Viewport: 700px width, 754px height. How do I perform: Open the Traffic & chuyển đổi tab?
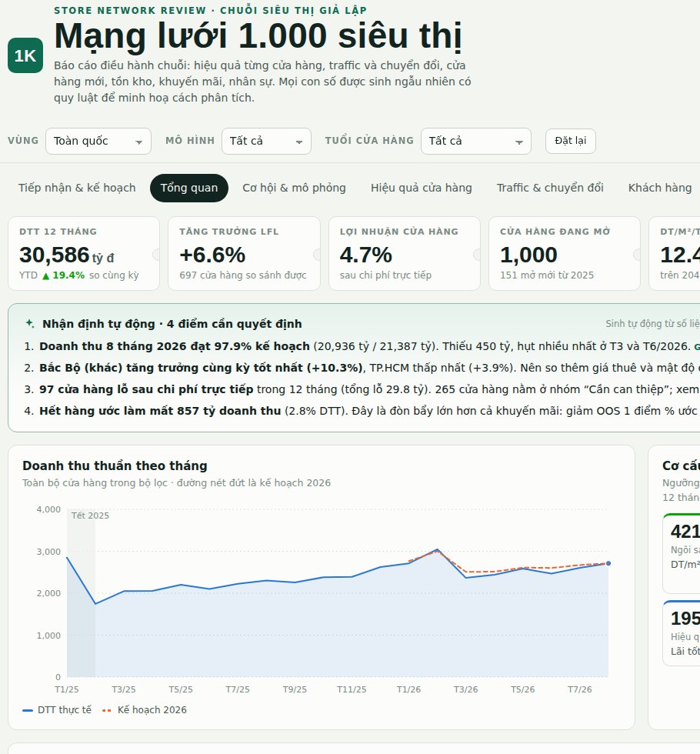[x=550, y=188]
